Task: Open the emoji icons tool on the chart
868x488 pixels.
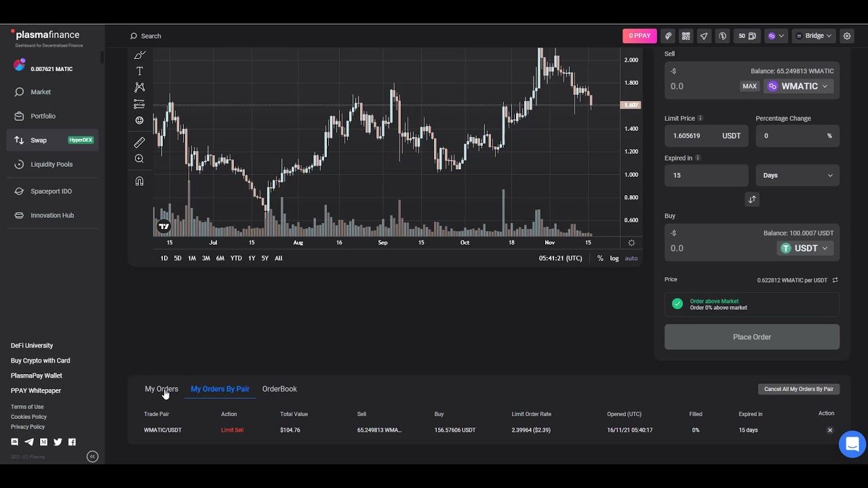Action: pos(139,120)
